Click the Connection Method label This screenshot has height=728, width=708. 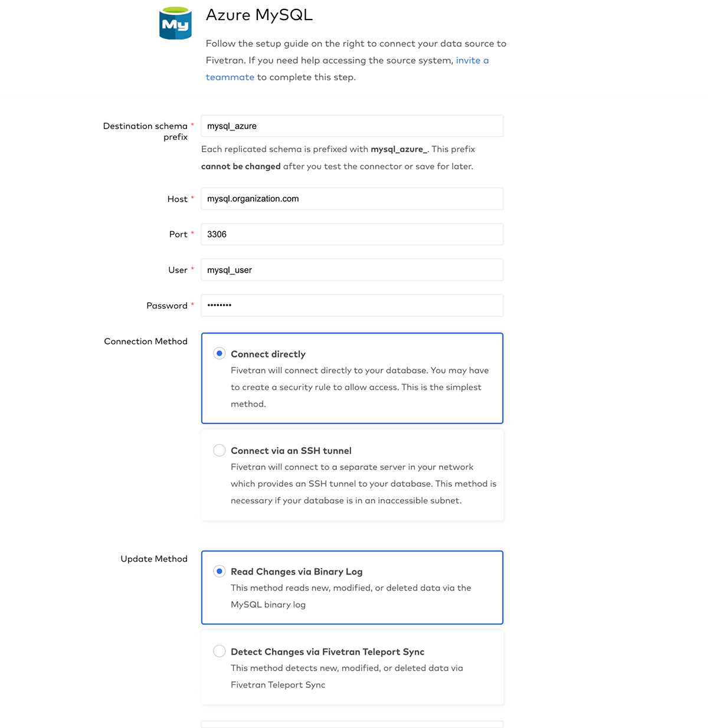146,342
